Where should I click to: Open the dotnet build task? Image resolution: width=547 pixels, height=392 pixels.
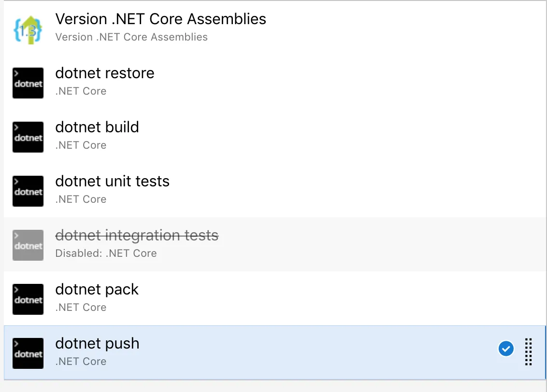click(x=97, y=127)
